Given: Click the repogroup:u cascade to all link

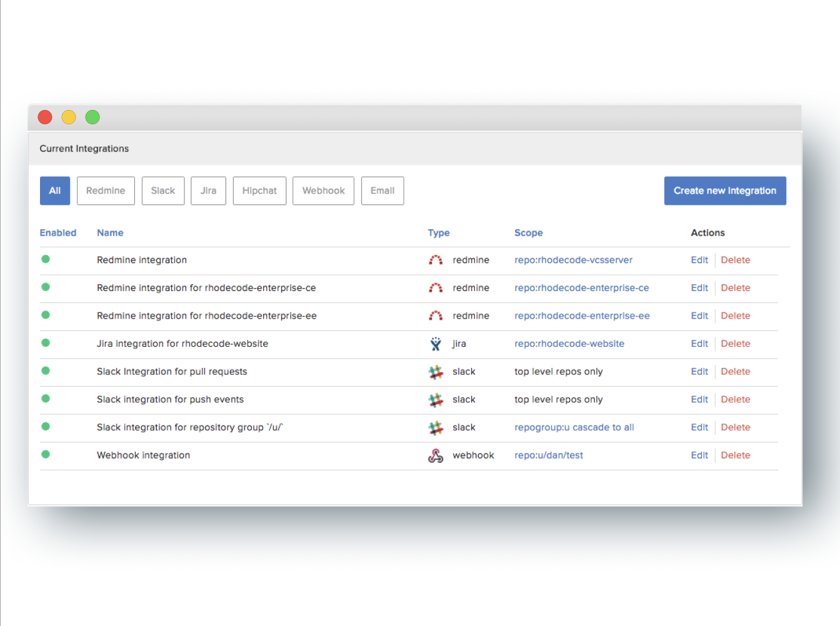Looking at the screenshot, I should [x=574, y=427].
